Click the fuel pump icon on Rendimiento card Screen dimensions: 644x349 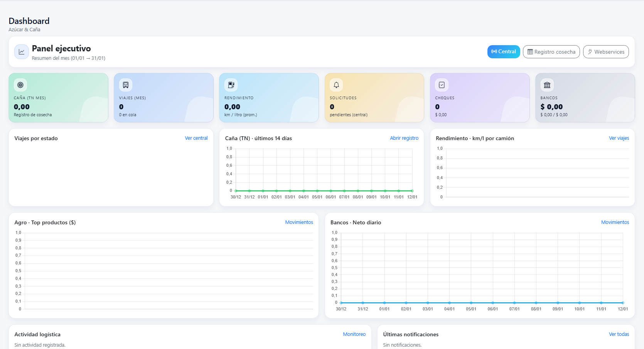[x=231, y=85]
